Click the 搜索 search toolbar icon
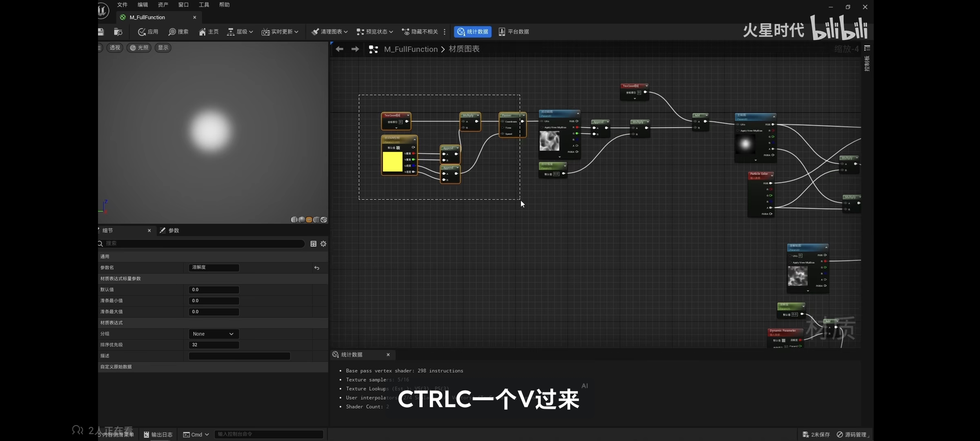This screenshot has width=980, height=441. 172,32
